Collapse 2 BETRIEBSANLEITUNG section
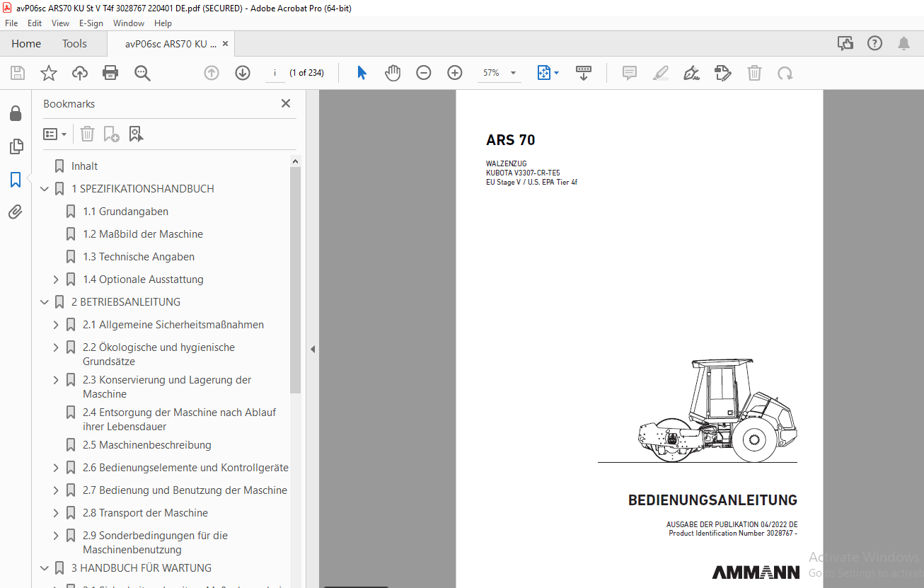The height and width of the screenshot is (588, 924). 45,302
